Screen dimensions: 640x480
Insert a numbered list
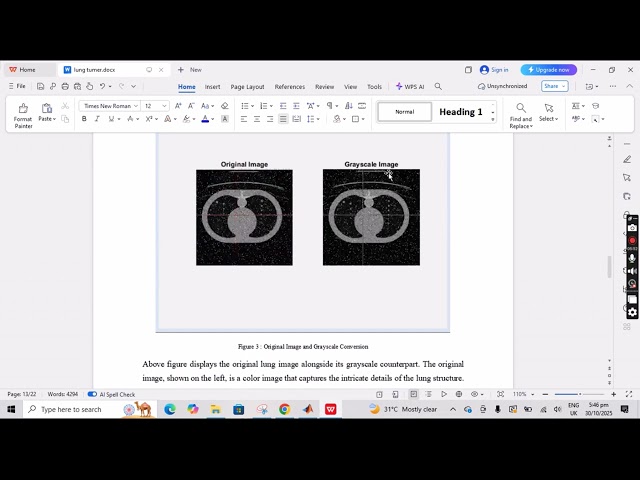click(263, 106)
